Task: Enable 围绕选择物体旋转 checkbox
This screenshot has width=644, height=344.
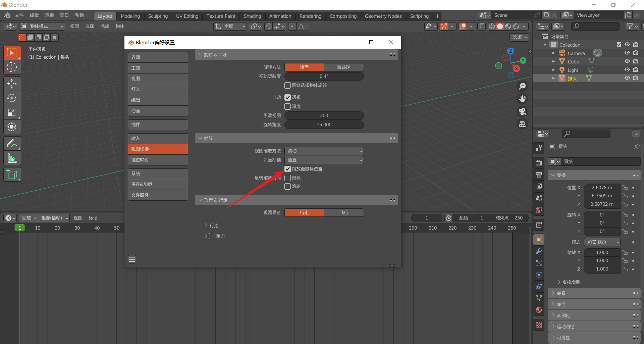Action: coord(287,85)
